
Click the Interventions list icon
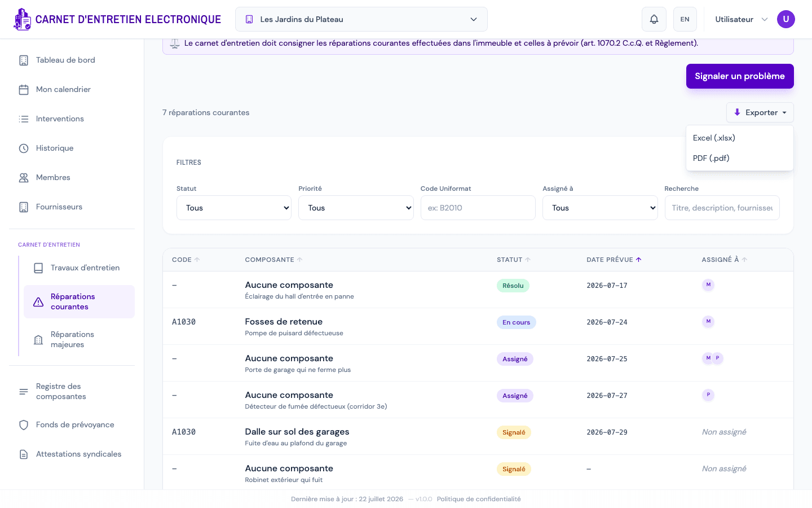tap(24, 119)
